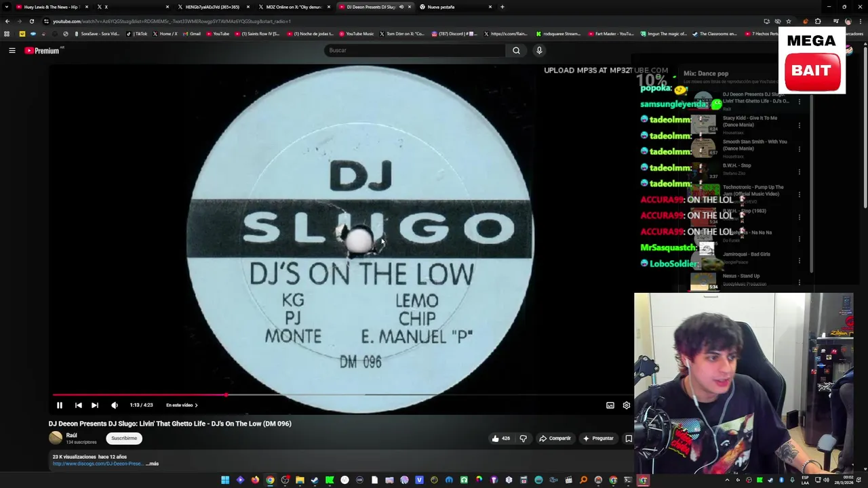
Task: Click the youtube.com address bar
Action: tap(400, 21)
